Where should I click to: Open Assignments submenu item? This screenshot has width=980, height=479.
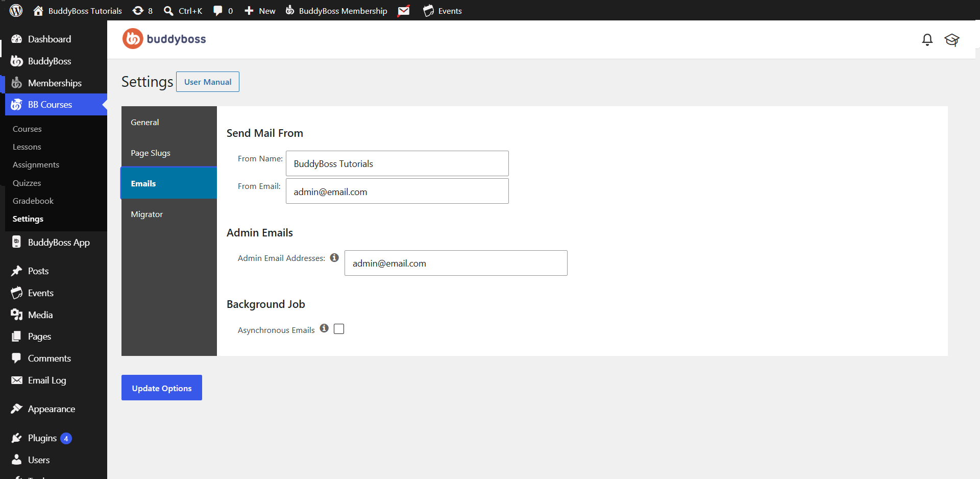coord(36,165)
